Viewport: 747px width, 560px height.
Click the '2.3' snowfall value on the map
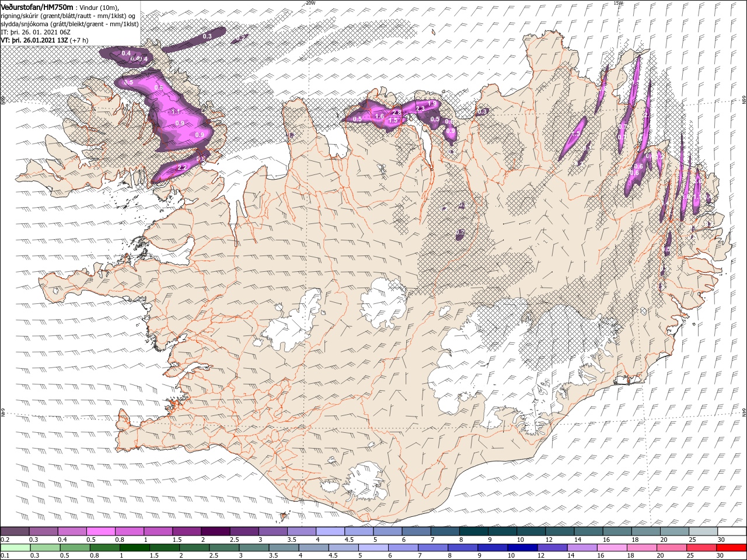pos(420,108)
